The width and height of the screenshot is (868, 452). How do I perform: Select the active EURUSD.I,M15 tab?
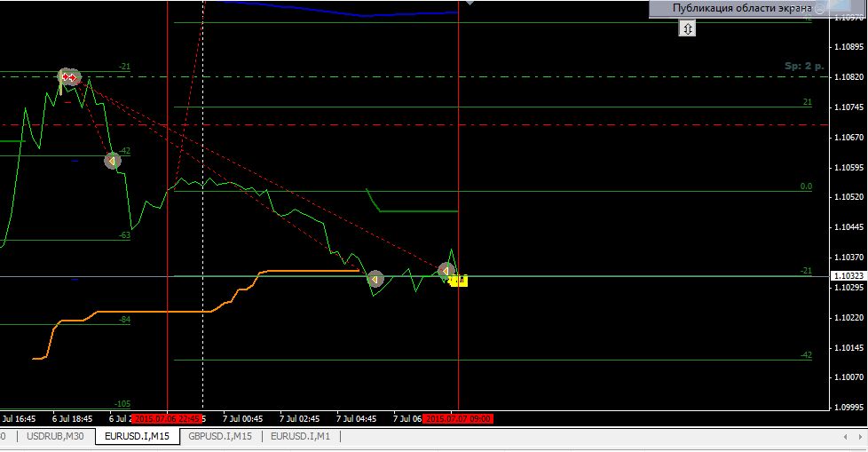(x=138, y=436)
